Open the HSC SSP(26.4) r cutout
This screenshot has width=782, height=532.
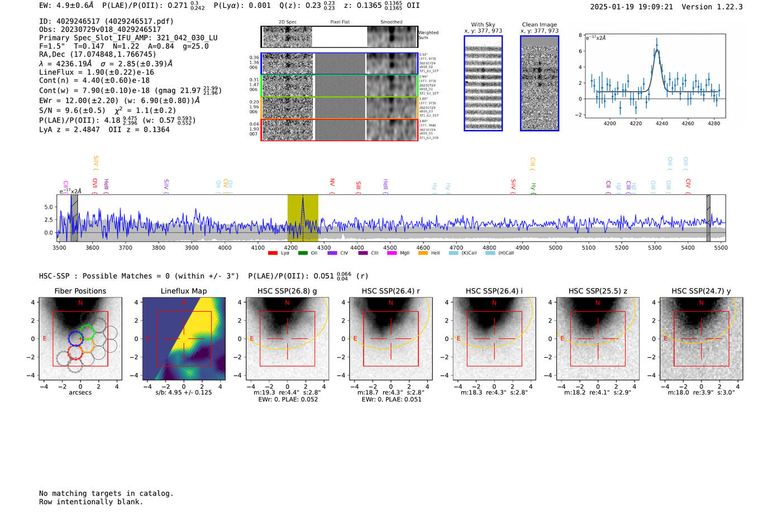click(x=391, y=339)
